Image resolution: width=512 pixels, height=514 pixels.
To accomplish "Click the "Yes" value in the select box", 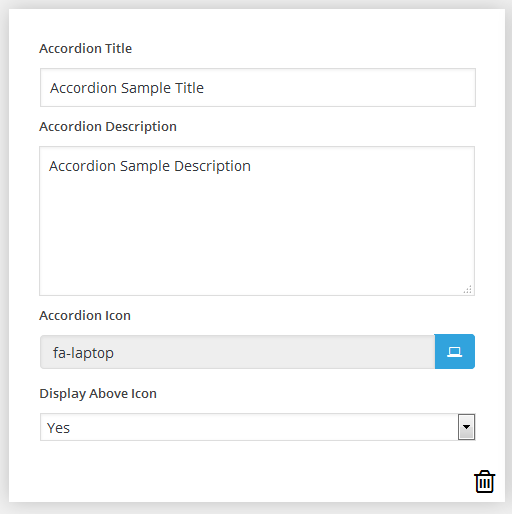I will [58, 428].
